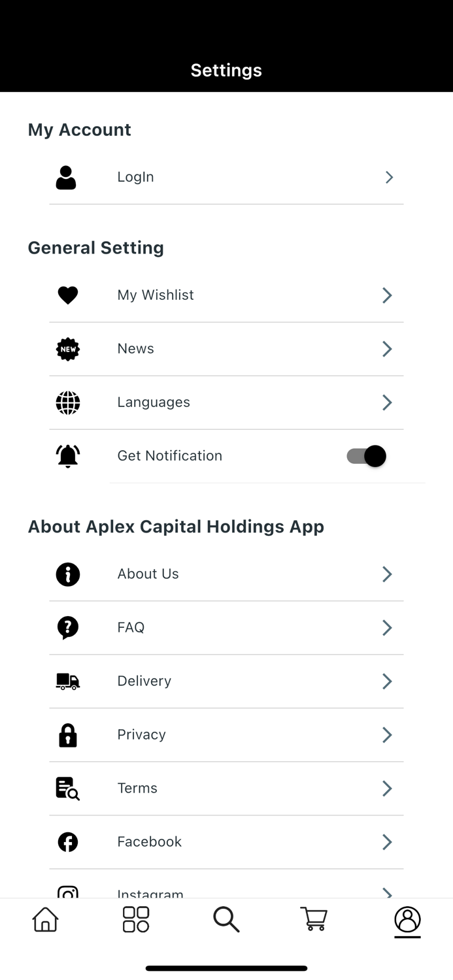453x980 pixels.
Task: Expand the FAQ entry chevron
Action: point(386,627)
